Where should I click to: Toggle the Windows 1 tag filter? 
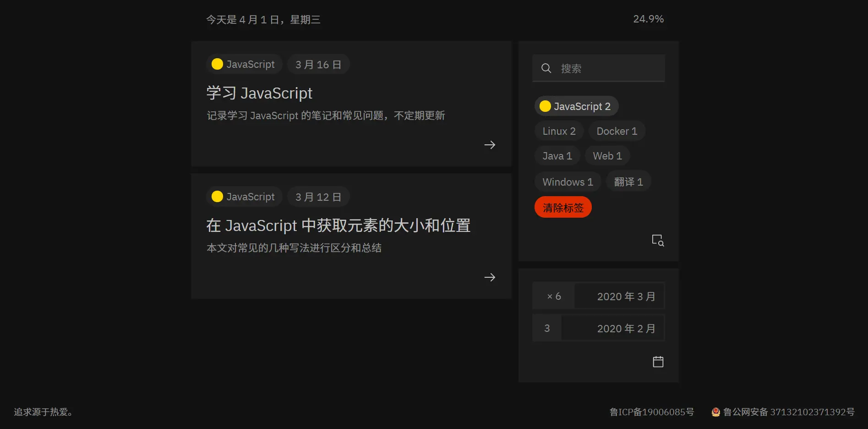coord(568,181)
